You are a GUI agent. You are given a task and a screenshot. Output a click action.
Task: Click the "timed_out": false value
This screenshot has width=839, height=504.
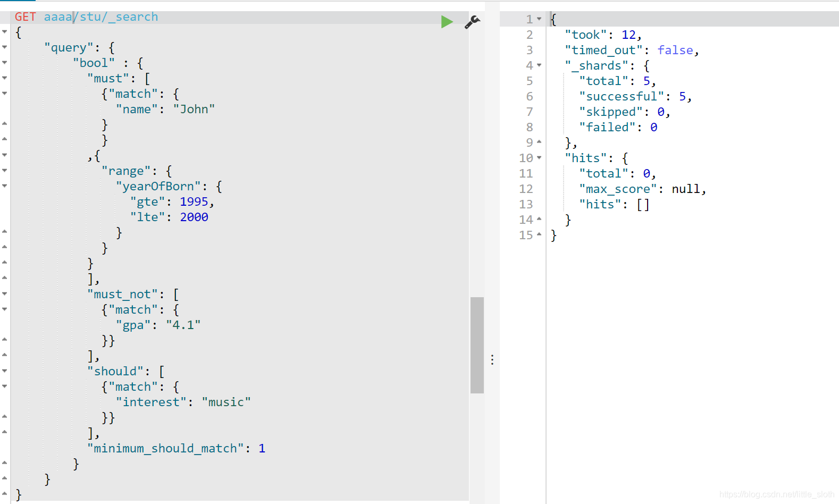[x=675, y=50]
